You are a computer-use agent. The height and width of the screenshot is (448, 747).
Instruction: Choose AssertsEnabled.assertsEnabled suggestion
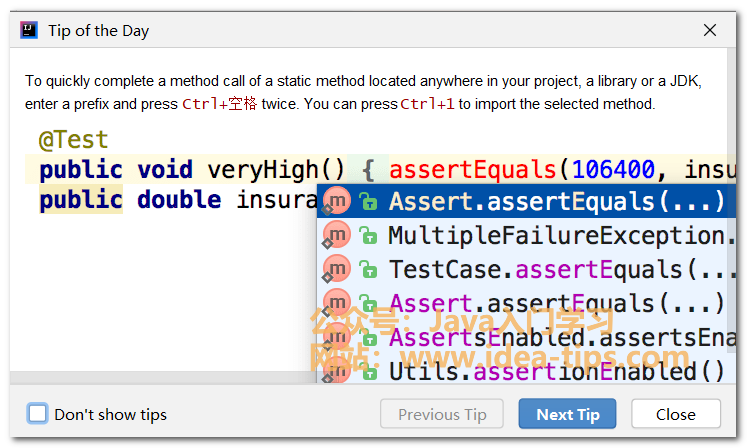coord(555,337)
